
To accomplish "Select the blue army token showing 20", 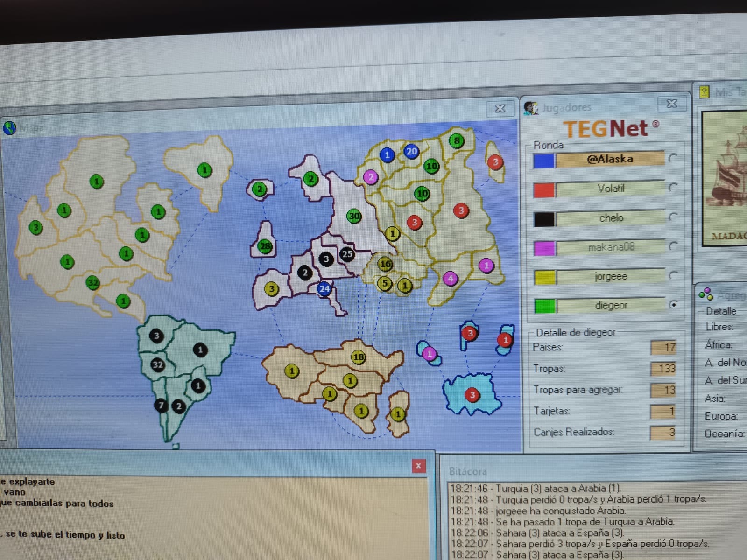I will click(x=411, y=151).
